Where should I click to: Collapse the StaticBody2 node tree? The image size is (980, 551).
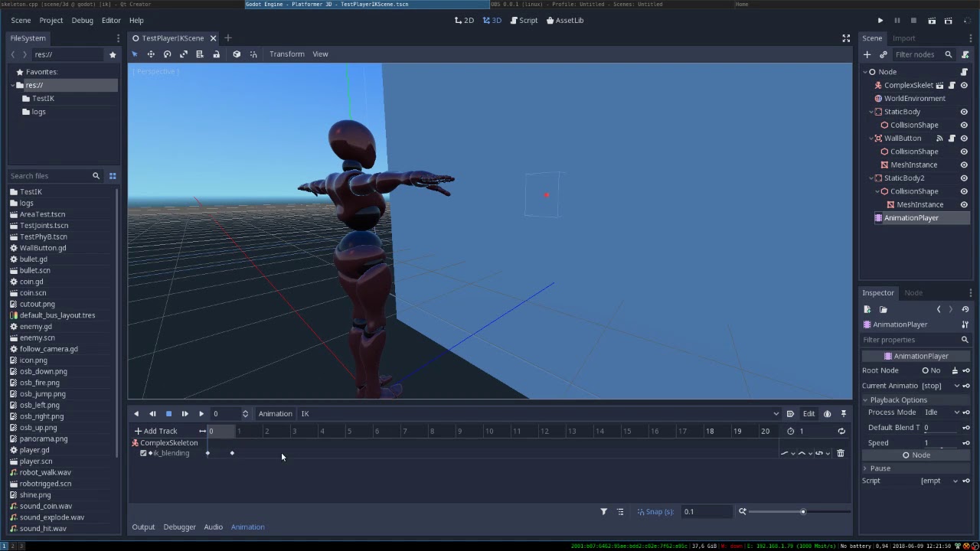pyautogui.click(x=871, y=178)
